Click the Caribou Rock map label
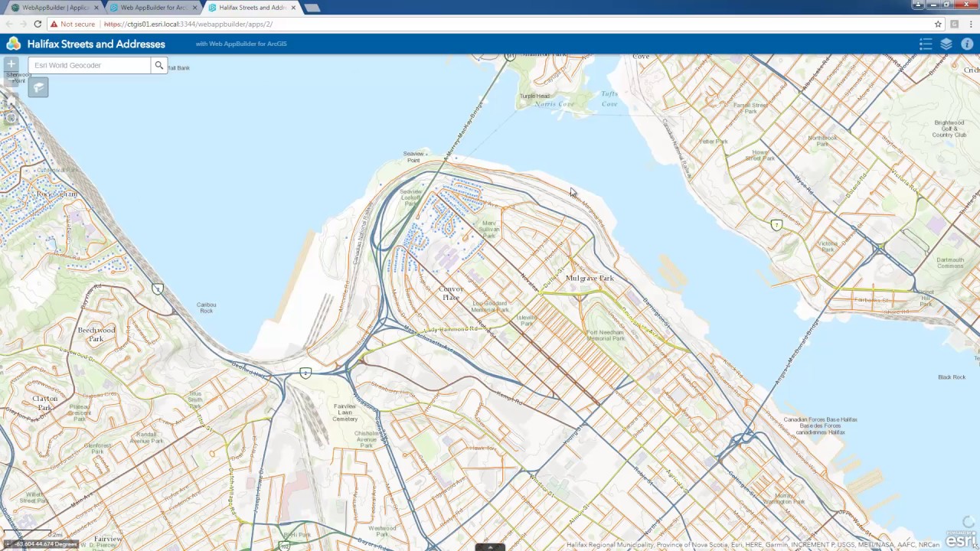Viewport: 980px width, 551px height. point(206,308)
